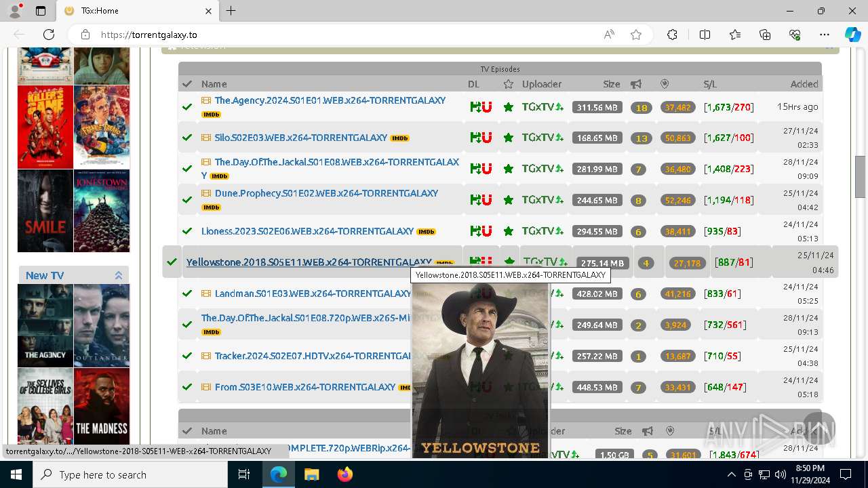
Task: Click IMDb badge next to Silo.S02E03
Action: coord(399,138)
